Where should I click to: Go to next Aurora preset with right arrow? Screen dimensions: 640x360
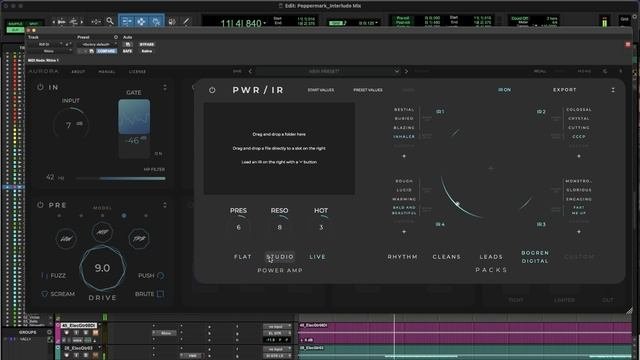point(406,71)
